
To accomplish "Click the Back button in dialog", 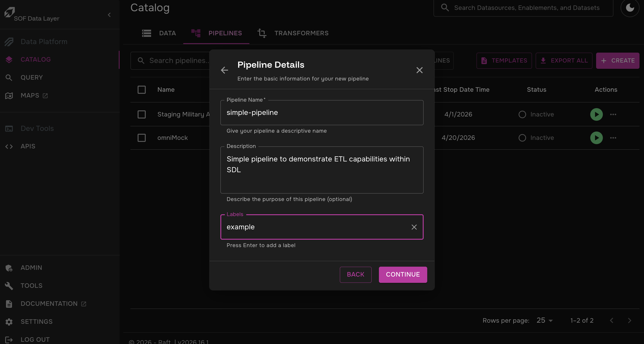I will 356,275.
